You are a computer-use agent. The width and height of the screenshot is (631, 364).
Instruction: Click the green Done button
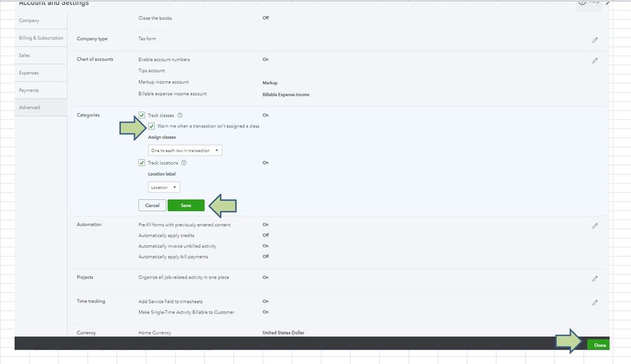(x=599, y=345)
